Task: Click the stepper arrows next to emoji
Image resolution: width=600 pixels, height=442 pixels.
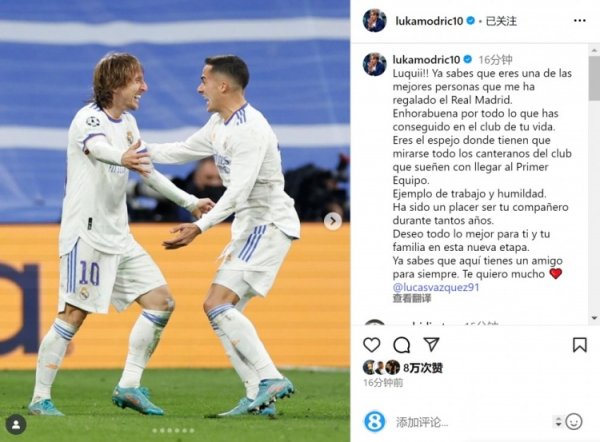Action: coord(558,422)
